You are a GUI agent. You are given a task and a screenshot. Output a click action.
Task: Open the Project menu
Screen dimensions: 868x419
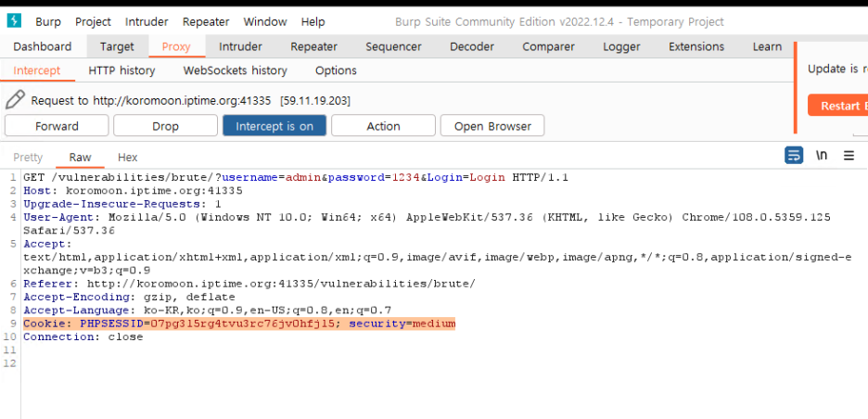coord(93,22)
